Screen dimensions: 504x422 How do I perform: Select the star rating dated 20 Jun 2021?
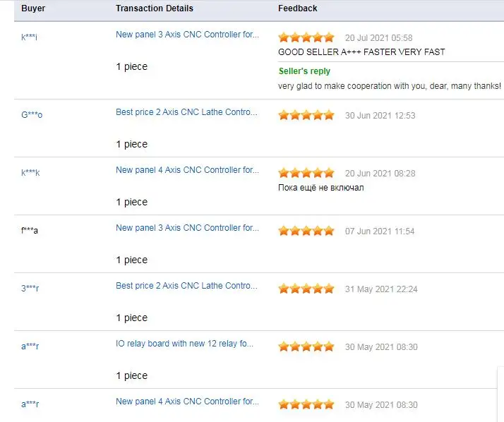[x=306, y=173]
